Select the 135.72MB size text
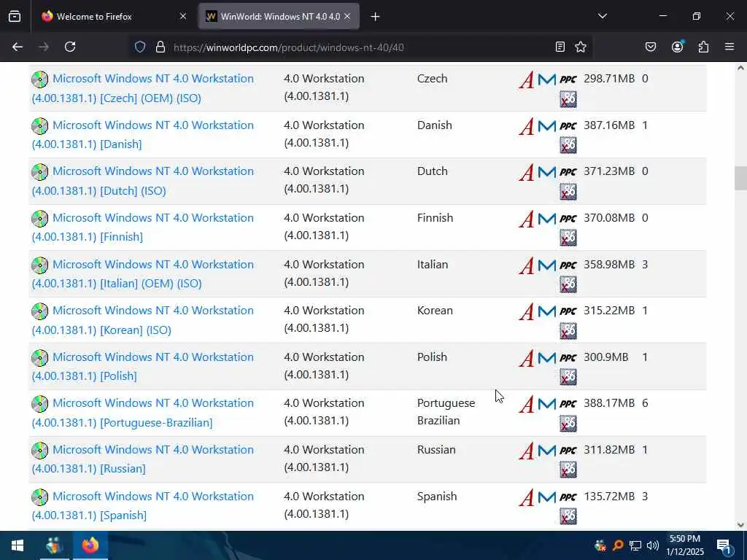The height and width of the screenshot is (560, 747). (609, 497)
